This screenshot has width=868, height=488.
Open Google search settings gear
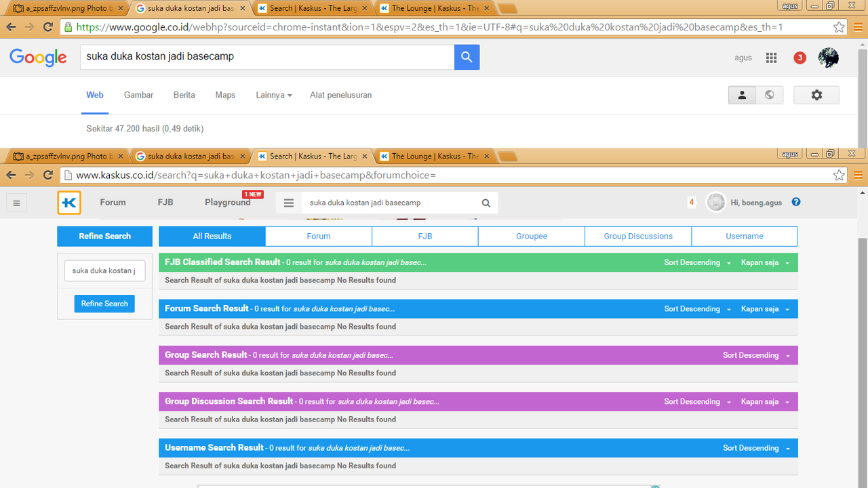pyautogui.click(x=816, y=95)
